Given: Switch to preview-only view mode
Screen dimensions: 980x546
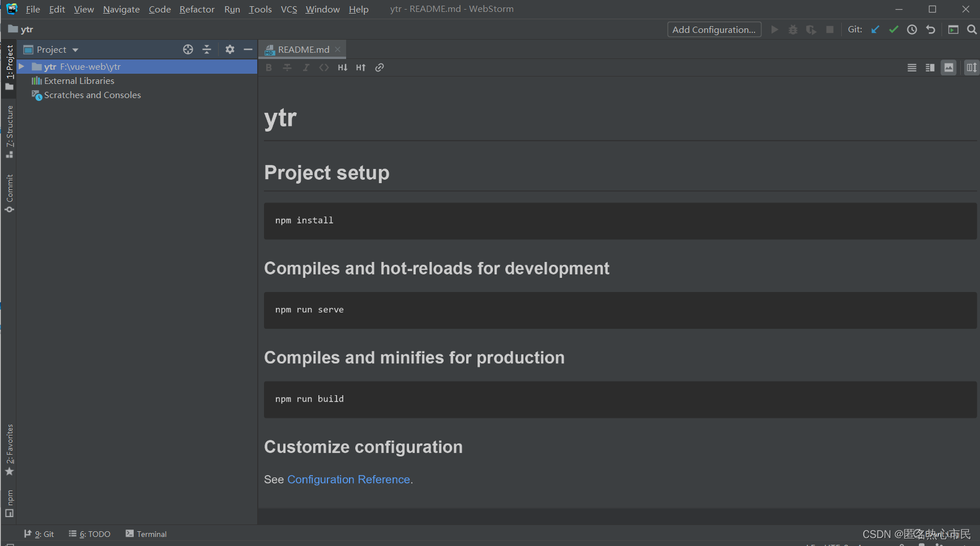Looking at the screenshot, I should tap(949, 67).
